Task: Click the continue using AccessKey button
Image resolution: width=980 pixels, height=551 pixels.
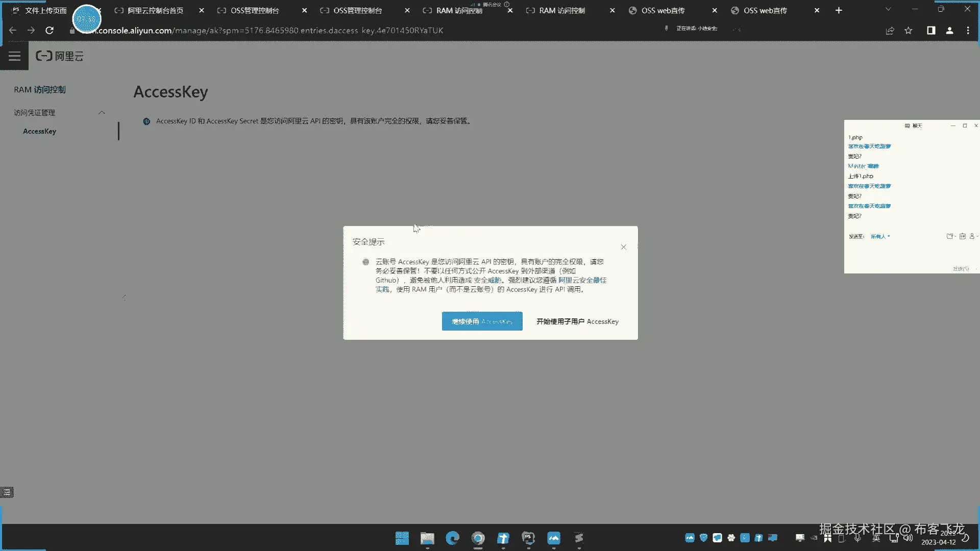Action: [482, 321]
